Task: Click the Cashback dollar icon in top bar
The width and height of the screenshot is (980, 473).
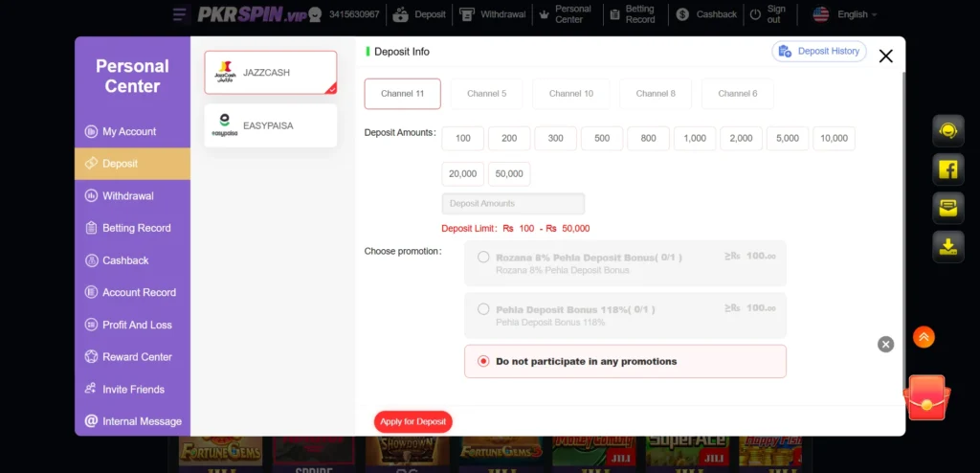Action: 682,14
